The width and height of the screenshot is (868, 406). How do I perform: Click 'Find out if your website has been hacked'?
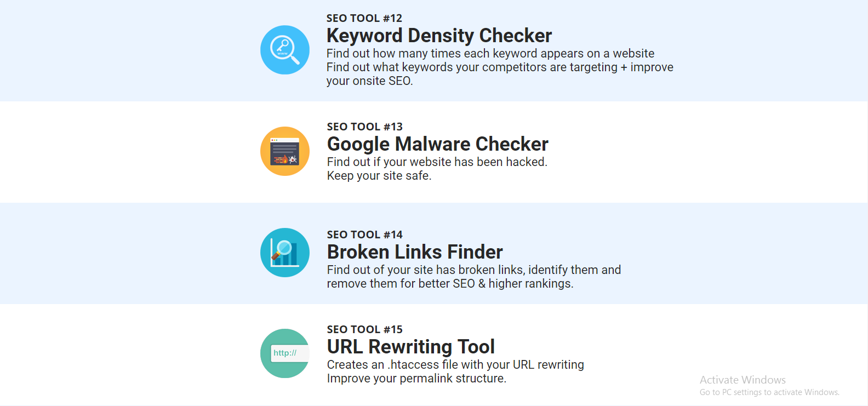pyautogui.click(x=437, y=162)
